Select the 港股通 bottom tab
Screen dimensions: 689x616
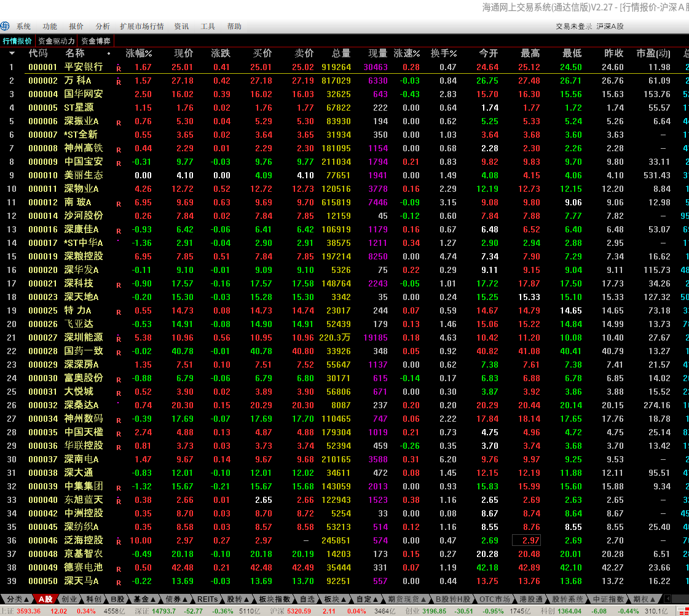pos(531,599)
